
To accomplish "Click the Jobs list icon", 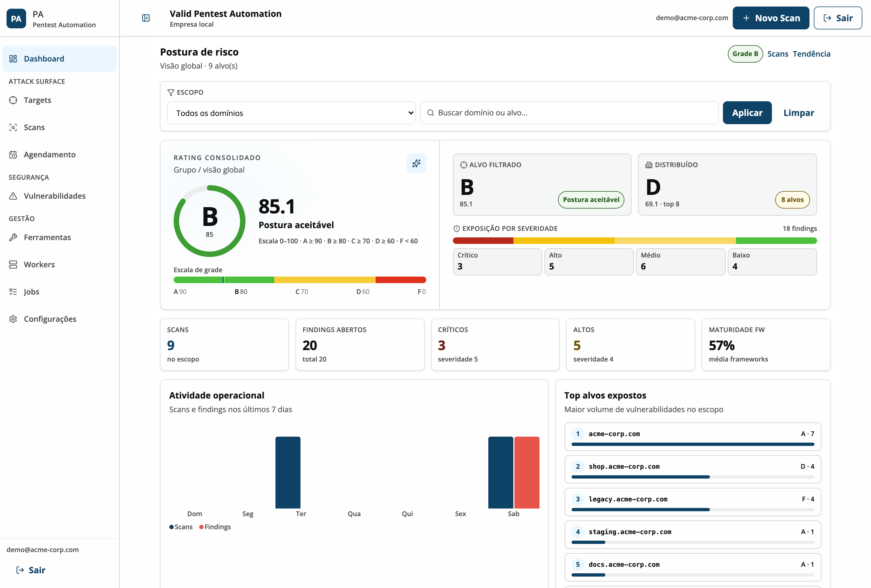I will click(x=13, y=292).
